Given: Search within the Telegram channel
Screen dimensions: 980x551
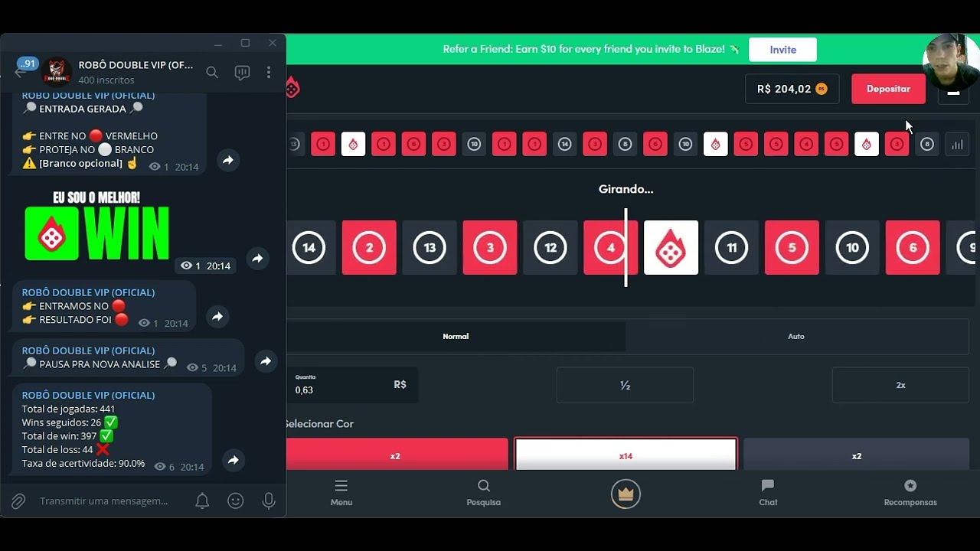Looking at the screenshot, I should click(212, 72).
